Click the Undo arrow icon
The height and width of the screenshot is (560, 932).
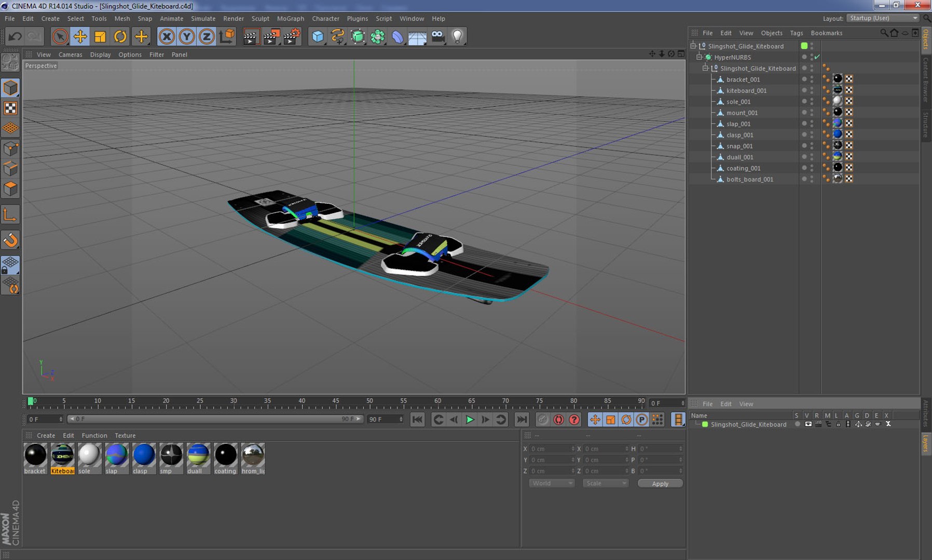[15, 36]
